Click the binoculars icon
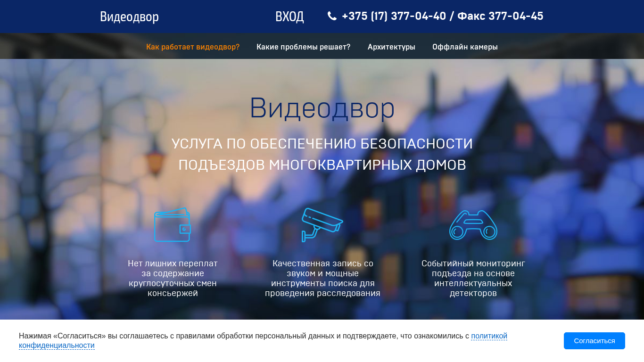The image size is (644, 362). [x=473, y=225]
